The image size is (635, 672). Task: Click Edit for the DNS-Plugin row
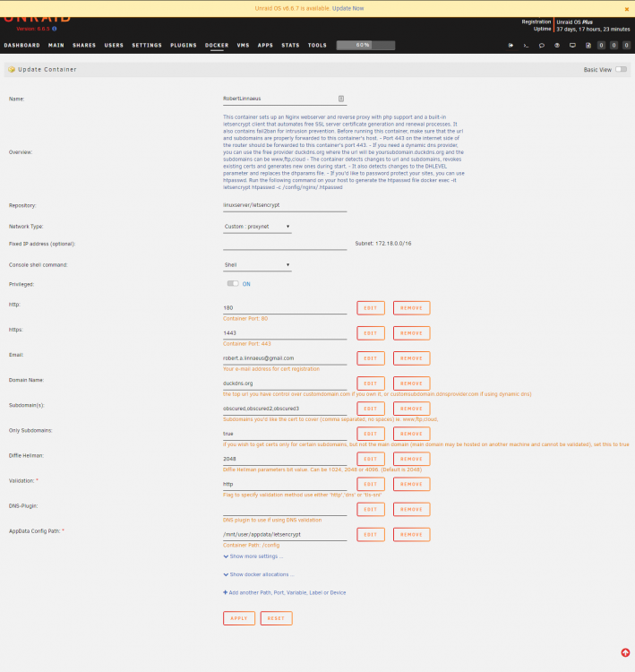(371, 510)
